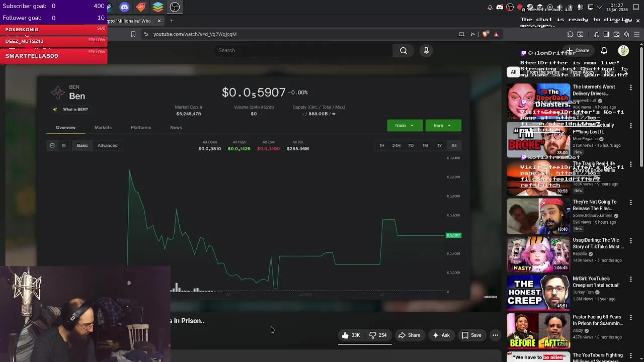Click the play icon in address bar
644x362 pixels.
(x=473, y=34)
